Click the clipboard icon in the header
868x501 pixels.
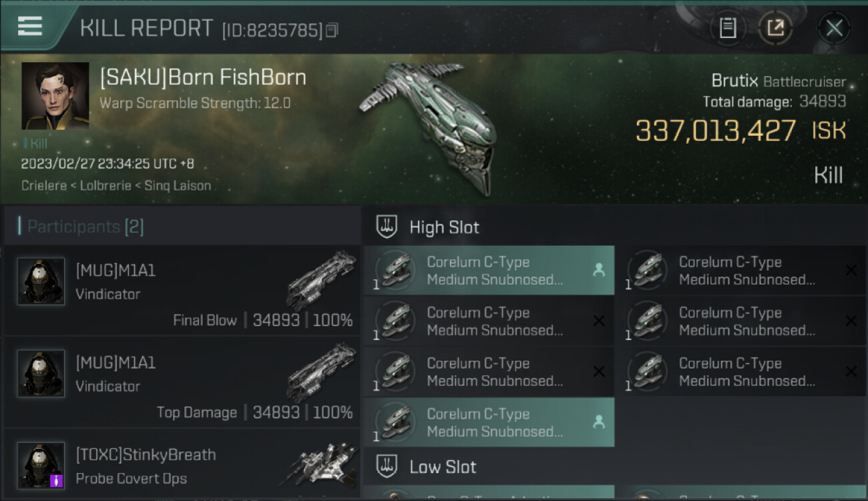click(728, 28)
